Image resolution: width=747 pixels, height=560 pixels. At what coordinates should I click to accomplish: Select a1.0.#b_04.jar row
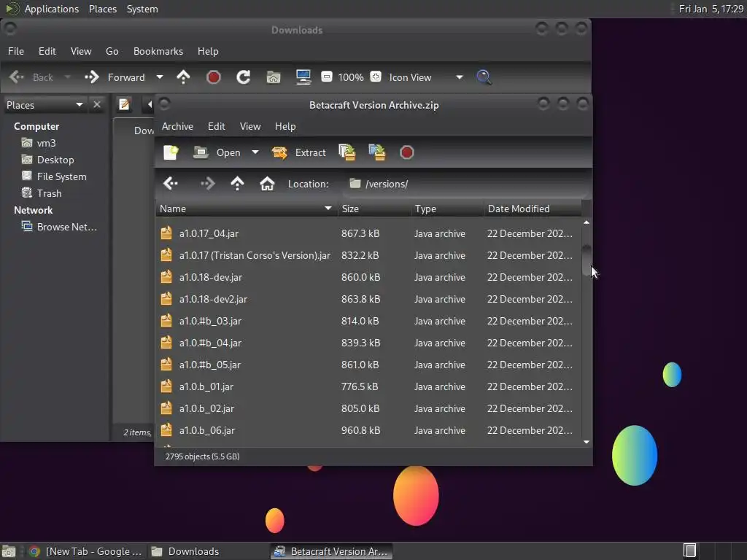[368, 343]
